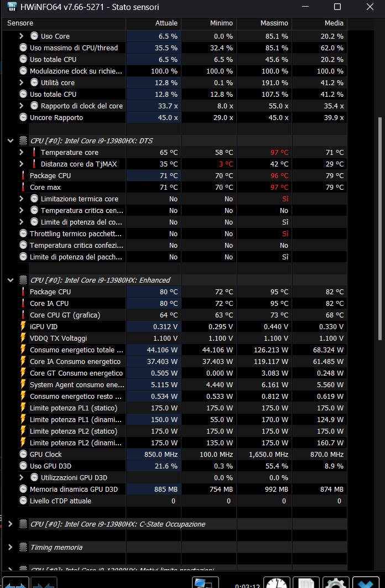
Task: Click the lightning icon beside VDDQ TX Voltaggi
Action: [23, 339]
